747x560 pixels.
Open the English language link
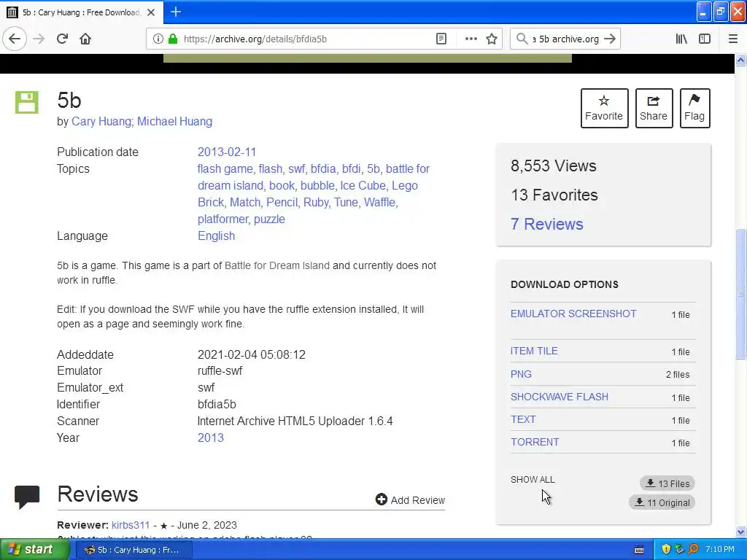click(x=216, y=236)
